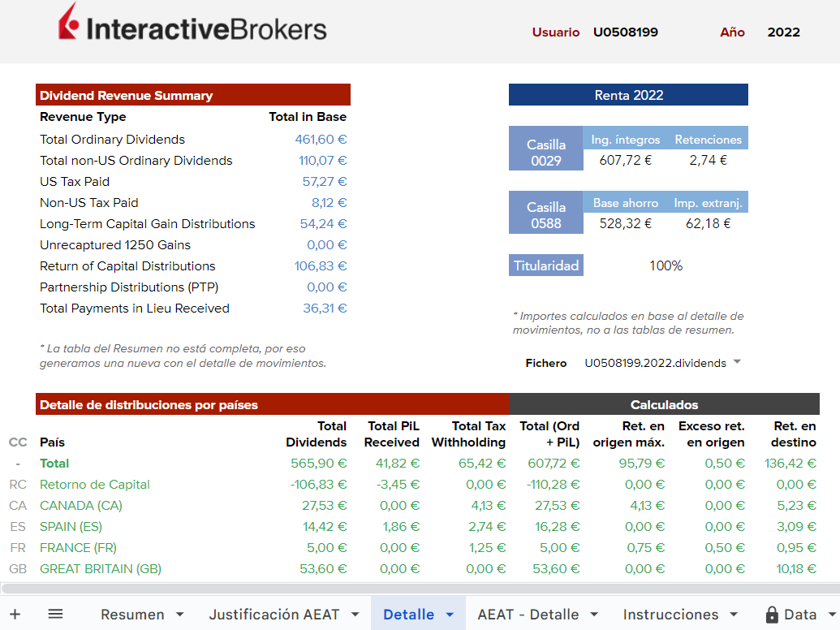Click the Dividend Revenue Summary header
Screen dimensions: 840x630
click(193, 95)
